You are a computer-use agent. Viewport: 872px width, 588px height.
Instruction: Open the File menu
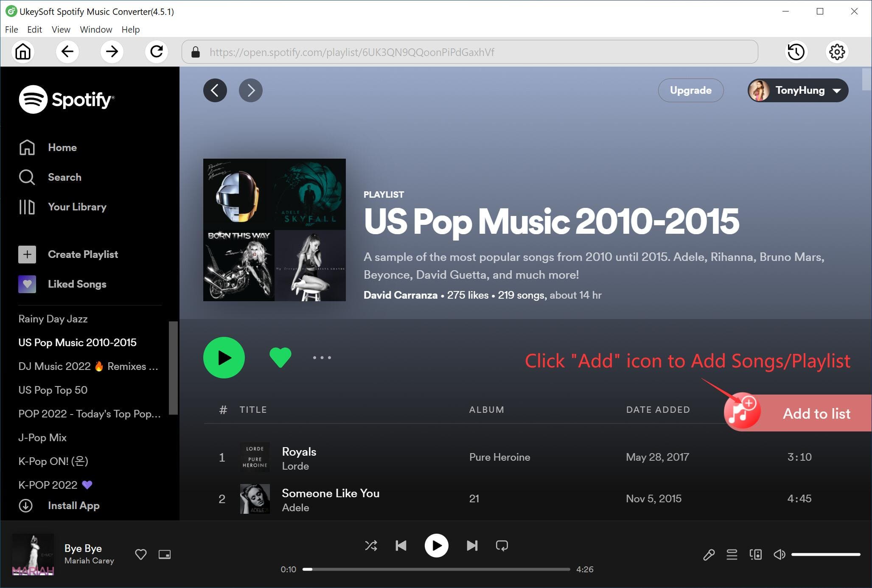tap(11, 29)
